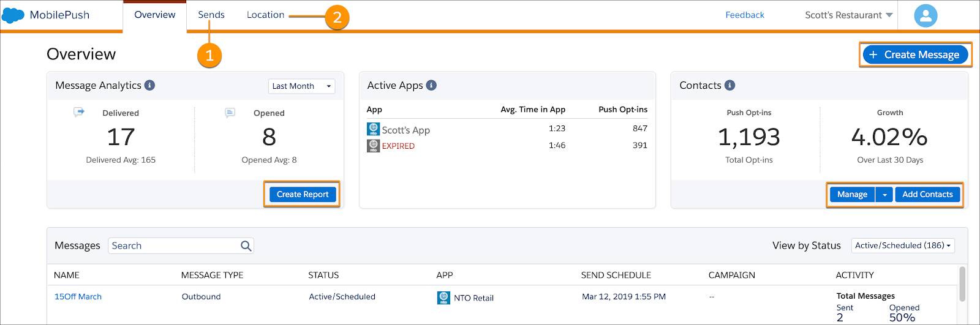
Task: Click the Avg. Time value 1:46
Action: (557, 145)
